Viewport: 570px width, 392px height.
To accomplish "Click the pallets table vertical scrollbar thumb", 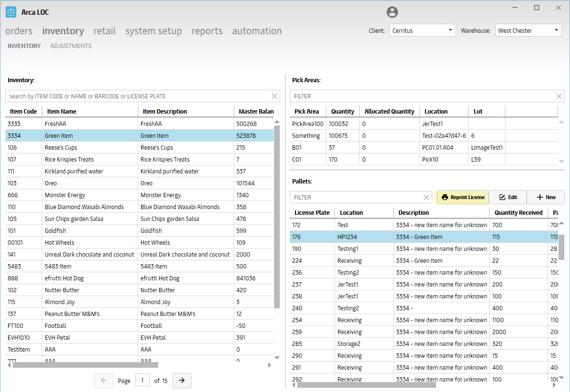I will coord(561,247).
